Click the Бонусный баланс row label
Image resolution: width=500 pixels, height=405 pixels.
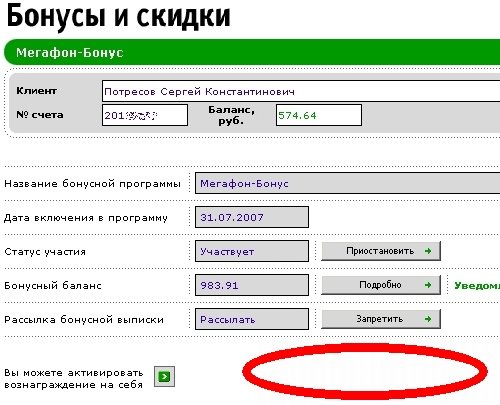pos(53,286)
